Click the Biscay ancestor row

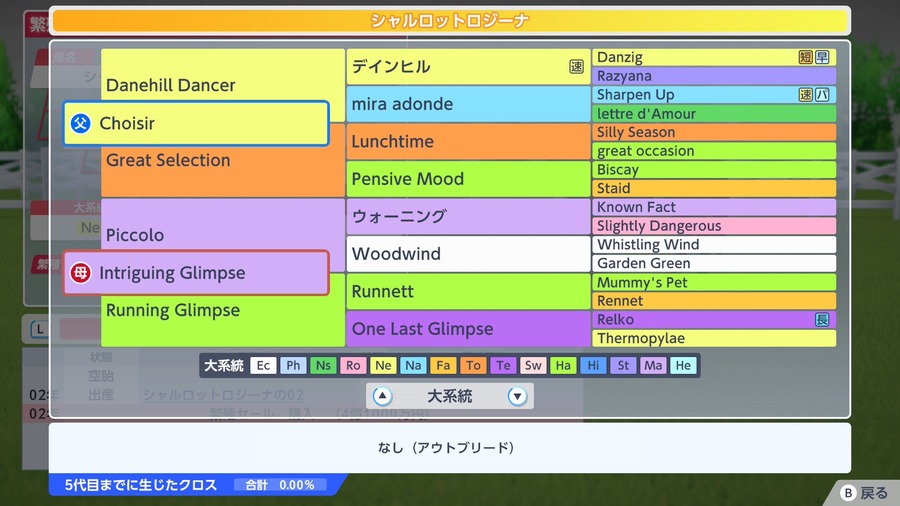coord(714,170)
